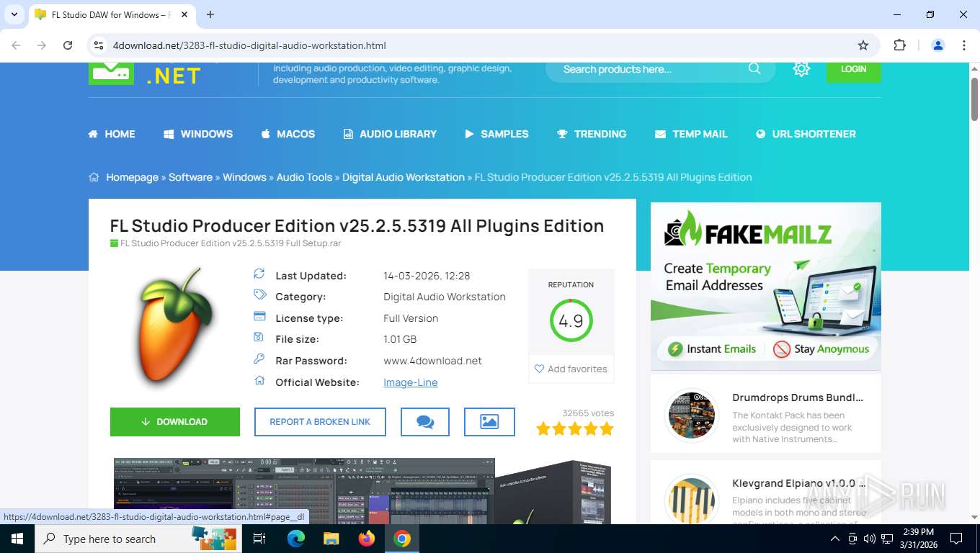Open SAMPLES in site navigation

pos(496,134)
